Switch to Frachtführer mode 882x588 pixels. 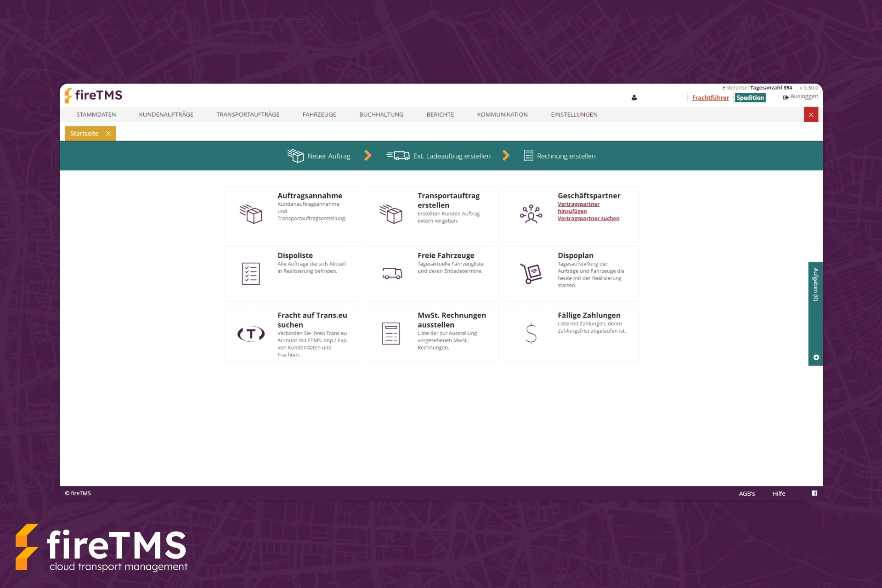tap(710, 98)
